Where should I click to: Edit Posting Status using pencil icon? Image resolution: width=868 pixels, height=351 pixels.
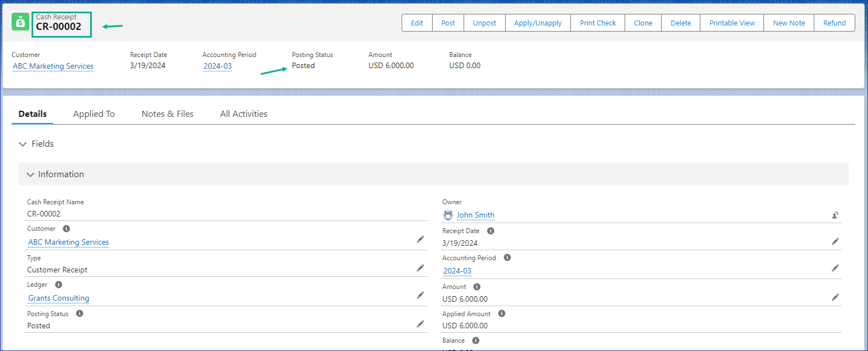coord(420,324)
